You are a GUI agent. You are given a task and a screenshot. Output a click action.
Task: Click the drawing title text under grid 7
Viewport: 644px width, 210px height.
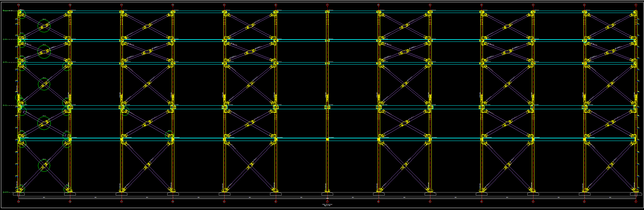[327, 205]
